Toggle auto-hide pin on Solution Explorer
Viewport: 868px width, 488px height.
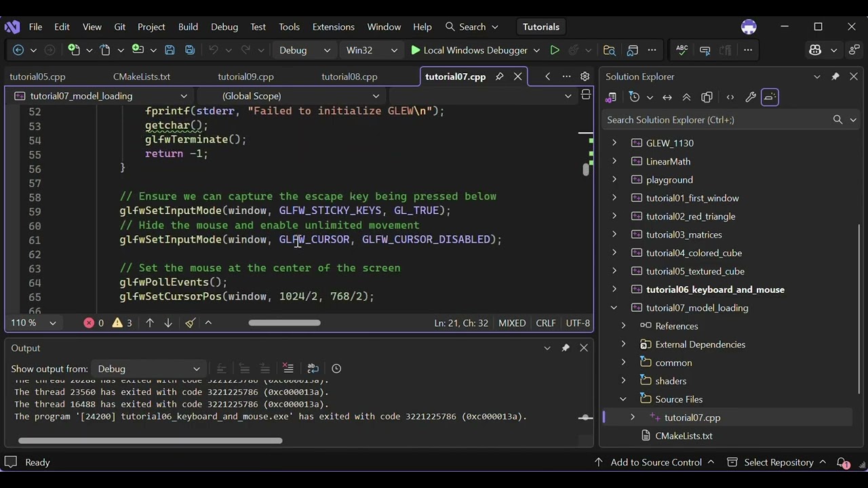click(x=835, y=77)
